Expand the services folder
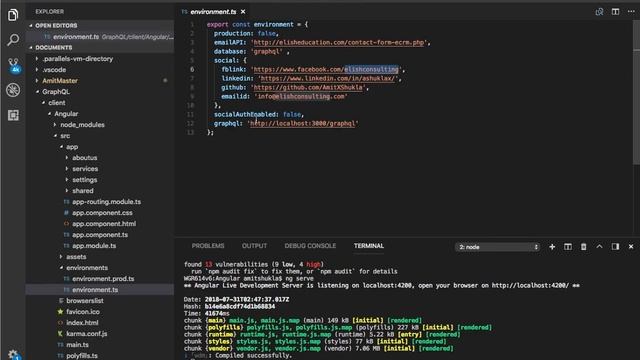 tap(85, 169)
